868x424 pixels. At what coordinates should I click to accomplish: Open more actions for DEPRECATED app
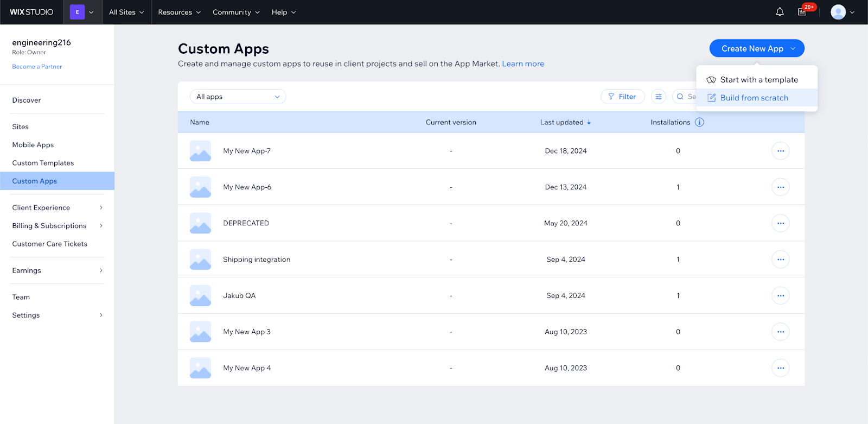point(780,223)
